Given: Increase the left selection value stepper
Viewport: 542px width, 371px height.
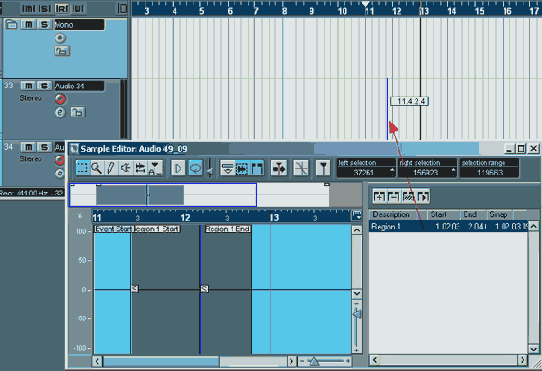Looking at the screenshot, I should click(392, 170).
